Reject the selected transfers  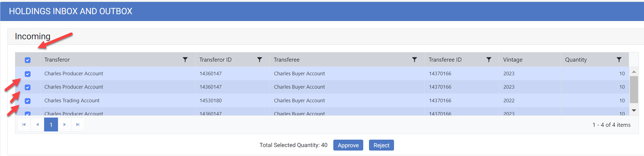(x=381, y=145)
